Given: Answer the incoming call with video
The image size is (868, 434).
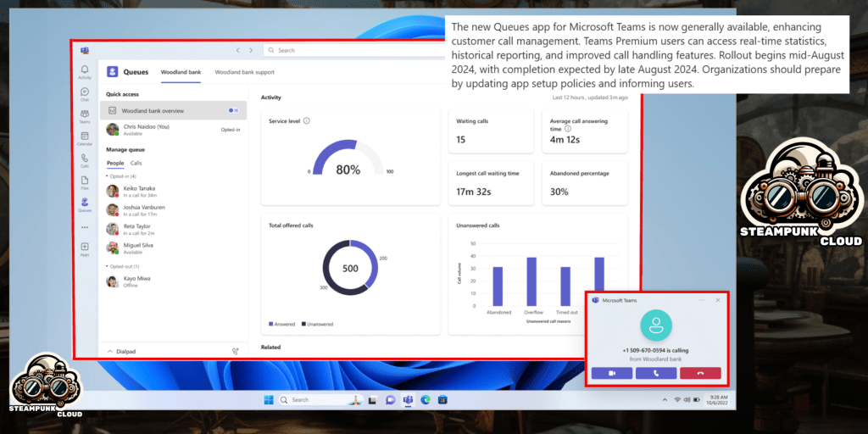Looking at the screenshot, I should pos(611,373).
